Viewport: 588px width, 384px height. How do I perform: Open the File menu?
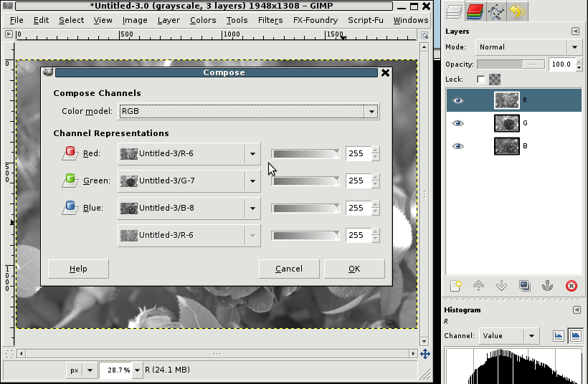[x=16, y=20]
